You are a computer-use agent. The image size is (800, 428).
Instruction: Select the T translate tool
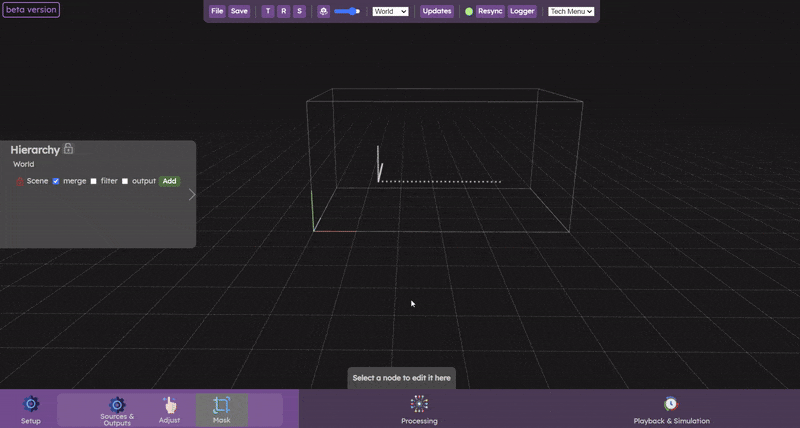tap(268, 11)
